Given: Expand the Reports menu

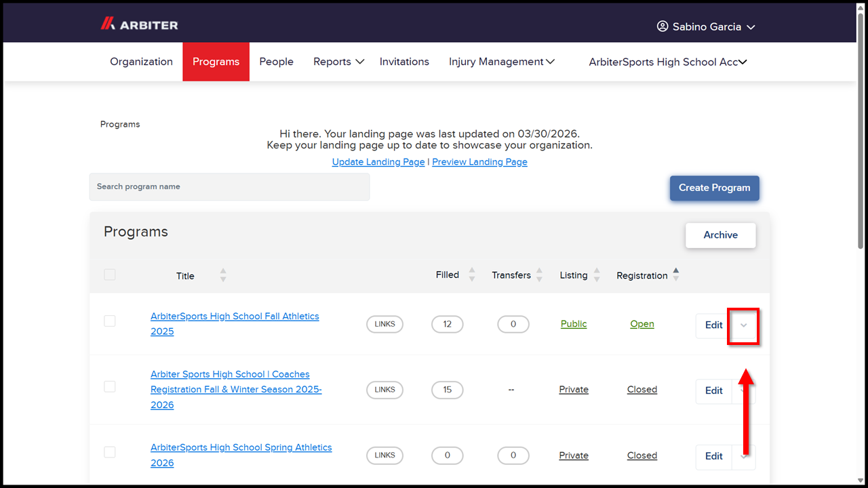Looking at the screenshot, I should pos(338,62).
